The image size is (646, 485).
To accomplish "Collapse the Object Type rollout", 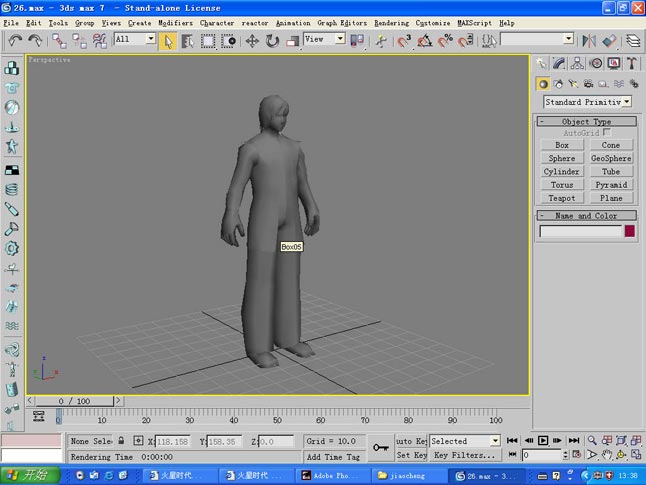I will (587, 122).
